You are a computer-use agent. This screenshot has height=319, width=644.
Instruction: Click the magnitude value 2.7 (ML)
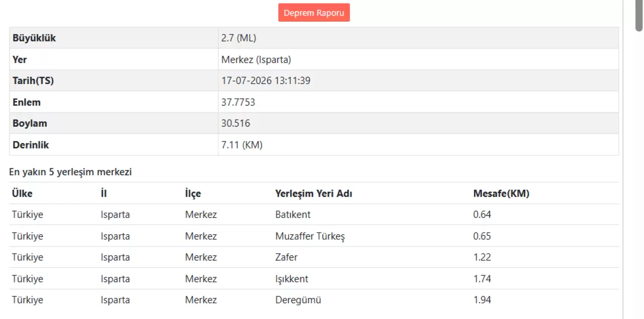[x=239, y=38]
